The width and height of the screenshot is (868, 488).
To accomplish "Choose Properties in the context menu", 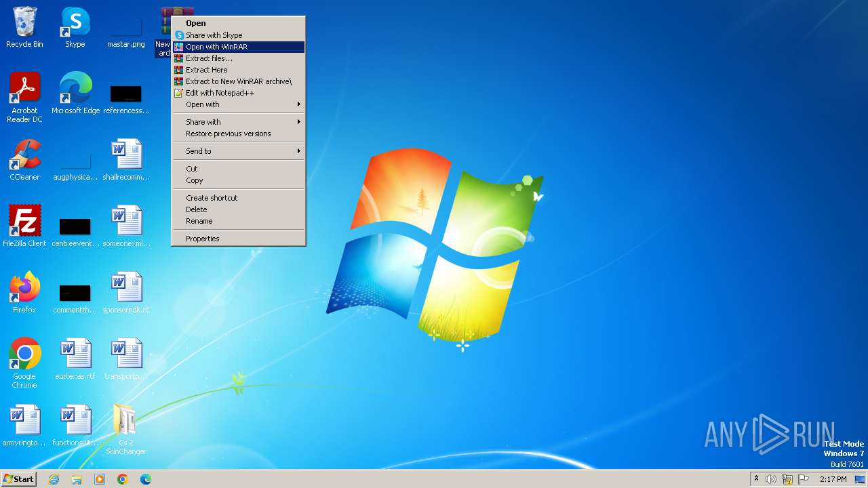I will tap(238, 239).
